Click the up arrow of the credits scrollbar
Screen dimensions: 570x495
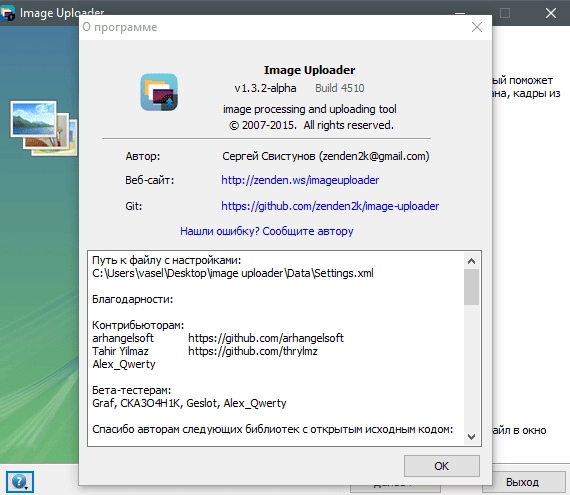pyautogui.click(x=471, y=261)
